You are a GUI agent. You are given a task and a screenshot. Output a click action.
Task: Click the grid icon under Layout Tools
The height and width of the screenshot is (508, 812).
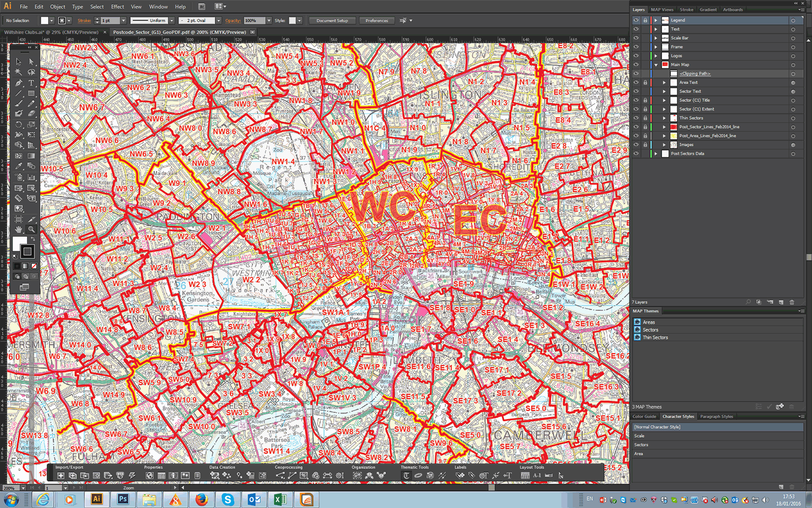click(x=525, y=476)
